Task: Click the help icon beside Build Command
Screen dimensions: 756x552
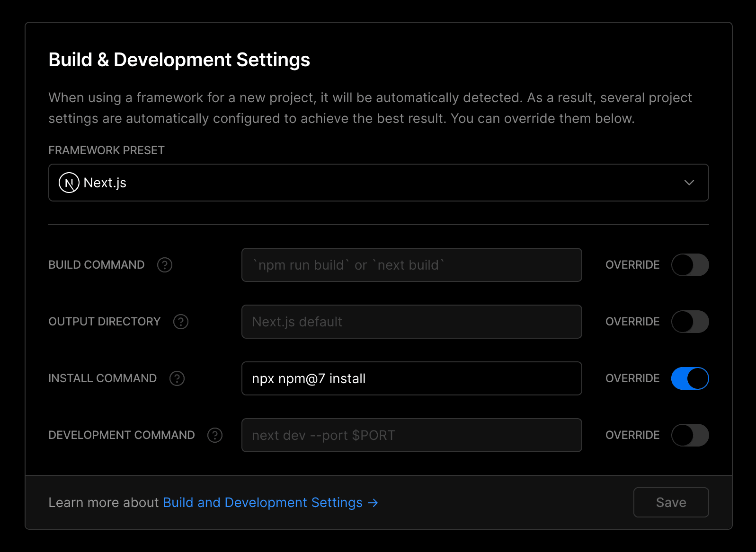Action: tap(165, 265)
